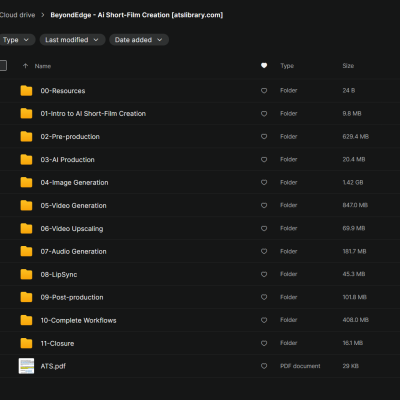Click the 629.4 MB size value
Viewport: 400px width, 400px height.
(355, 136)
